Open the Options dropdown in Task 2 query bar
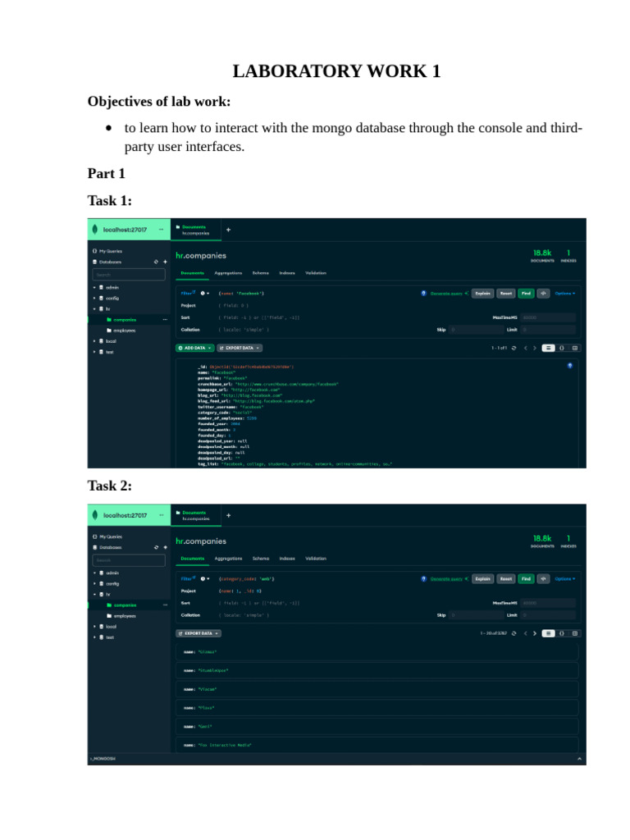Image resolution: width=630 pixels, height=840 pixels. 565,578
